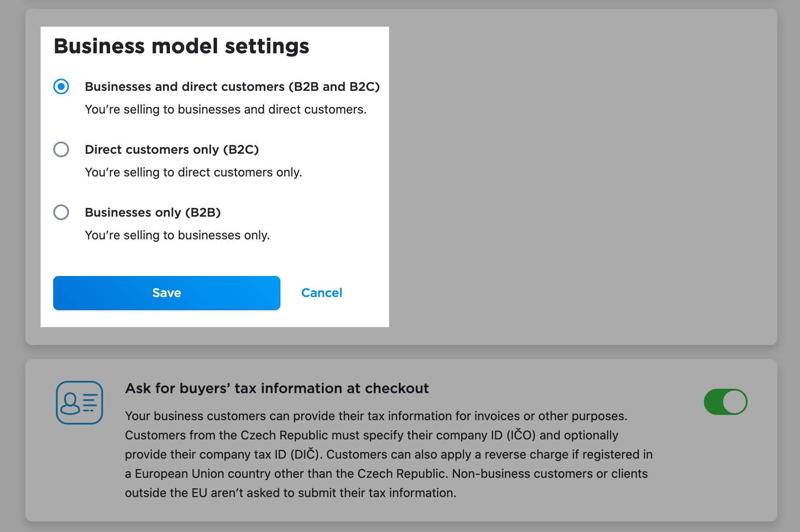Select the Direct customers only (B2C) radio button

point(62,149)
